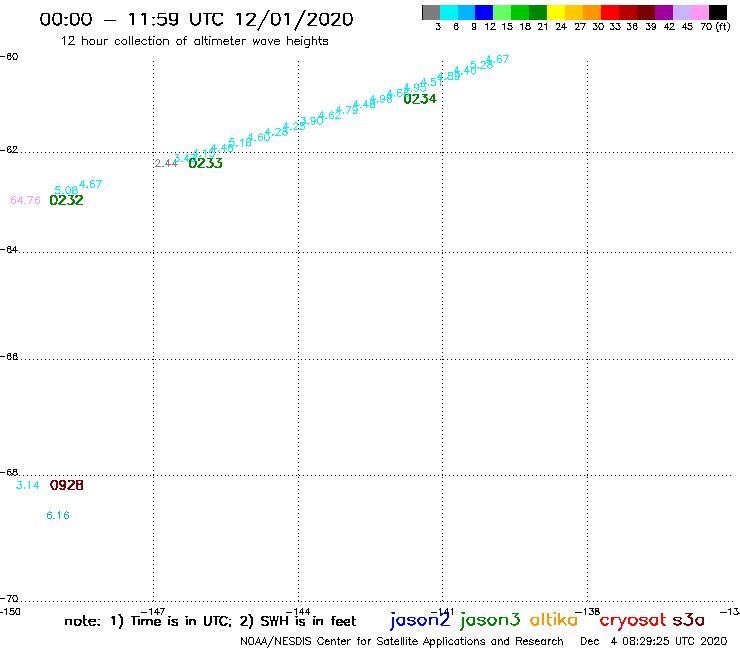Click the -147 longitude axis label
740x650 pixels.
(153, 612)
